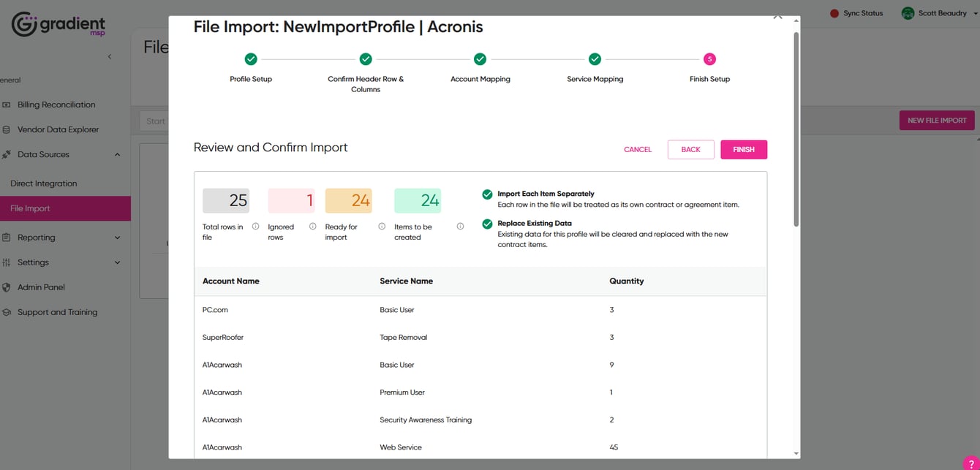Click the FINISH button
Screen dimensions: 980x470
pos(744,149)
